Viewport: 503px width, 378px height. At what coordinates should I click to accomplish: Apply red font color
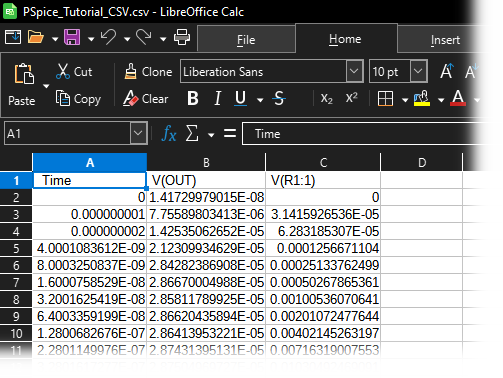[458, 99]
